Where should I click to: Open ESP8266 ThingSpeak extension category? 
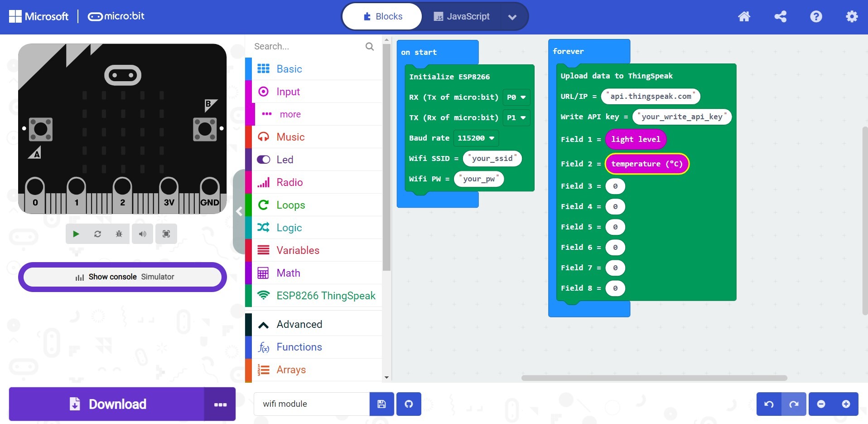point(313,296)
